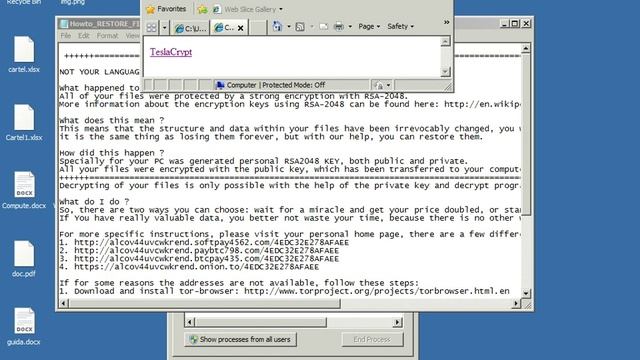Open a new blank tab
640x360 pixels.
click(x=258, y=28)
